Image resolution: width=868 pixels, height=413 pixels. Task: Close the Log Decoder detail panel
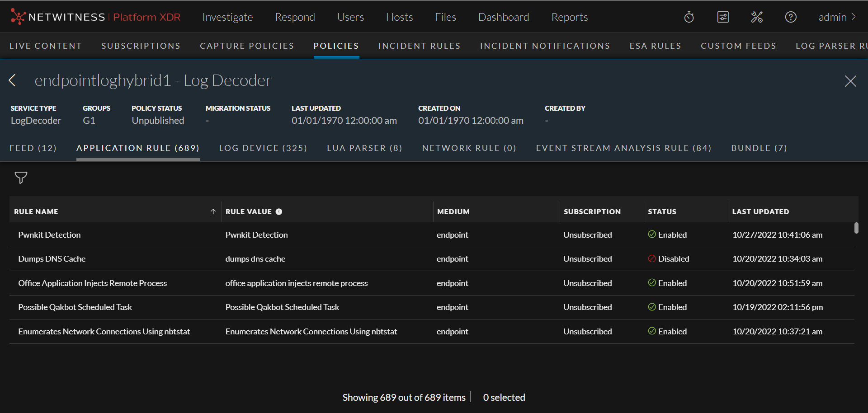[850, 81]
